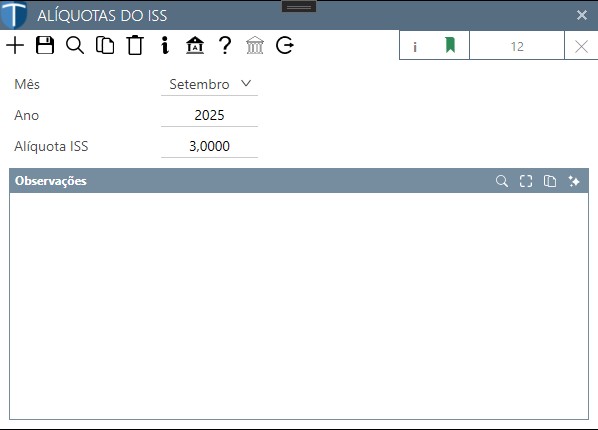Click the Alíquota ISS value field

click(x=209, y=146)
